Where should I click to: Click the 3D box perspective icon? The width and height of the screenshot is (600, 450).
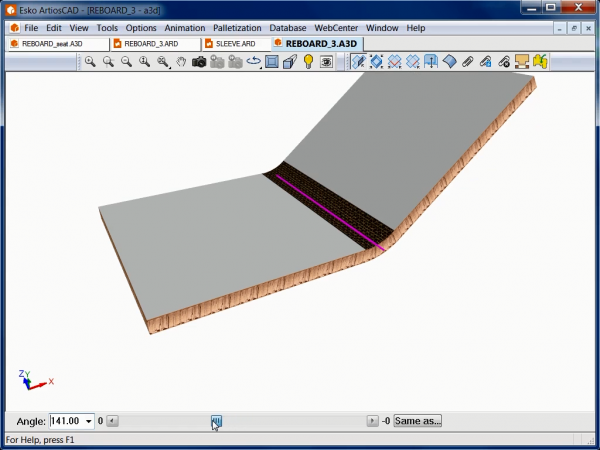(289, 62)
